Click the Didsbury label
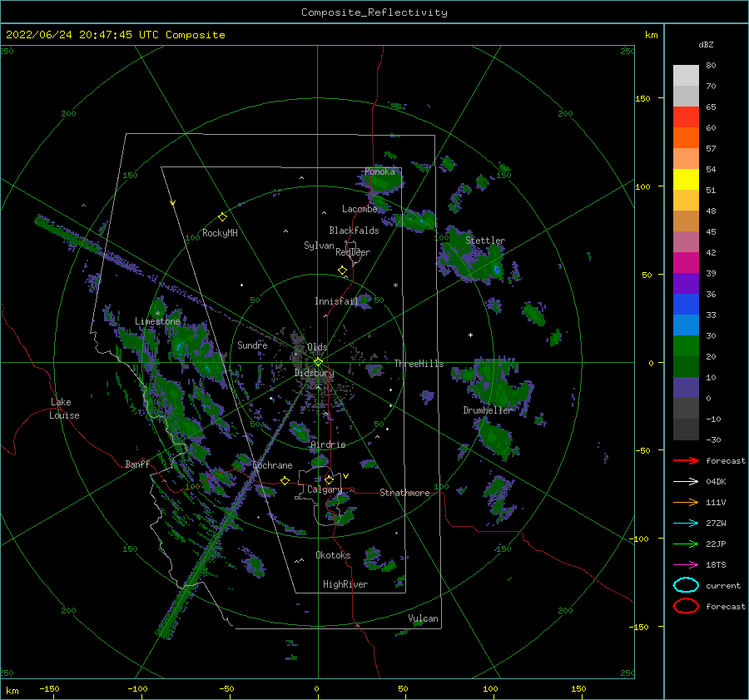 (x=315, y=373)
